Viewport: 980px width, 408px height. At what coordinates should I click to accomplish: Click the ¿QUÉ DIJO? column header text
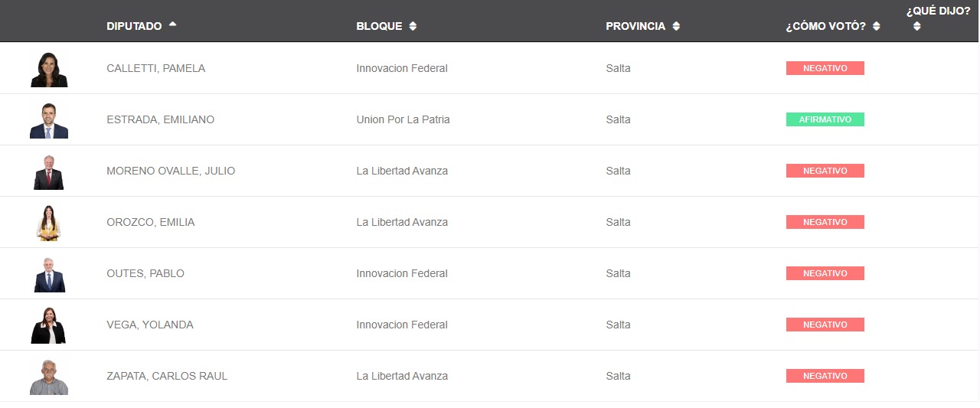[x=938, y=11]
